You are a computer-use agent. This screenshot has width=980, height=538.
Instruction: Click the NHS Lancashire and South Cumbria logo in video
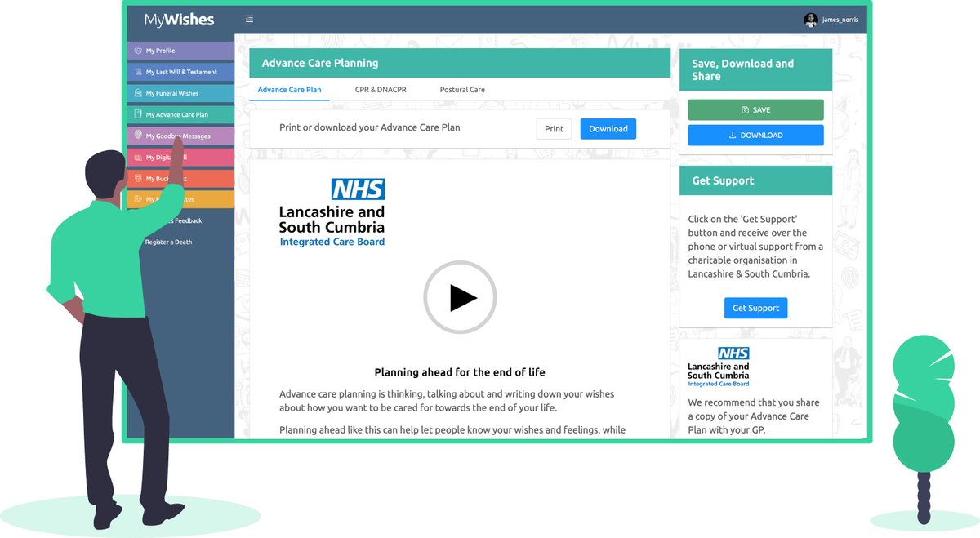[332, 213]
